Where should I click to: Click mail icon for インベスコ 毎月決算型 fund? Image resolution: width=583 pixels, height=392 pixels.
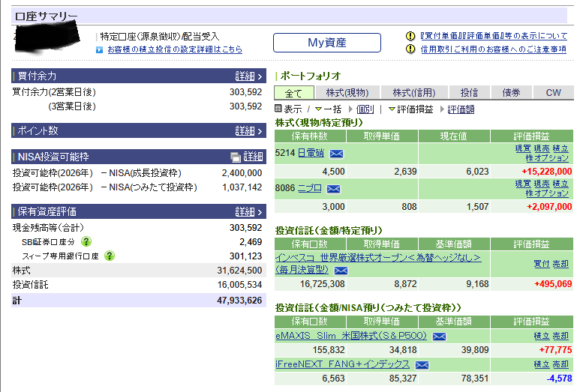(x=341, y=271)
